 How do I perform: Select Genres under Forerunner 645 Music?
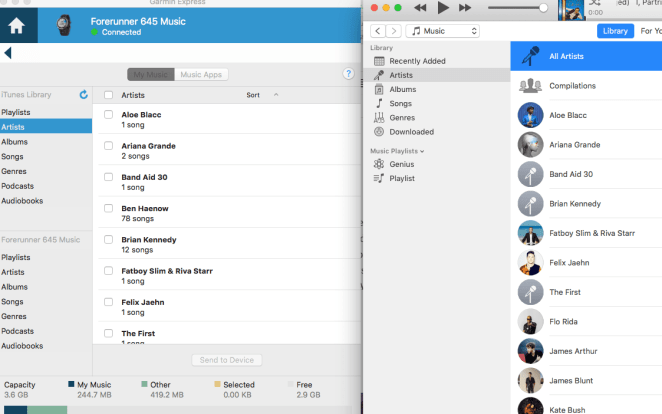click(x=46, y=316)
